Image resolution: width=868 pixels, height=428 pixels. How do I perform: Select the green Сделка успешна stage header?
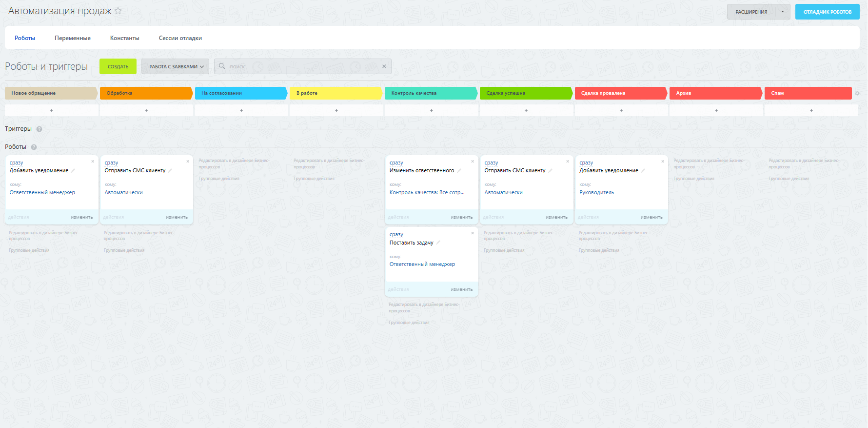[x=526, y=93]
